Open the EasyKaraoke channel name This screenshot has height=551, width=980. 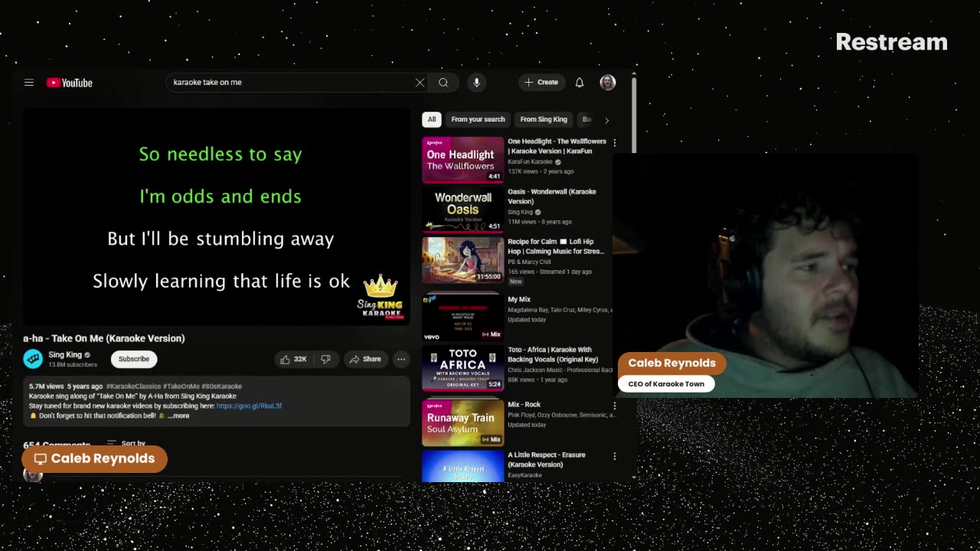[524, 475]
